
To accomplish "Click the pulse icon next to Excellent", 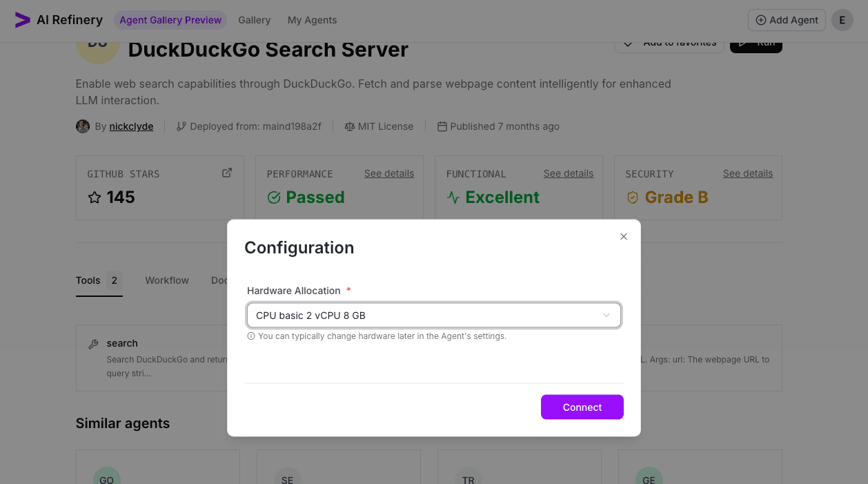I will coord(454,197).
